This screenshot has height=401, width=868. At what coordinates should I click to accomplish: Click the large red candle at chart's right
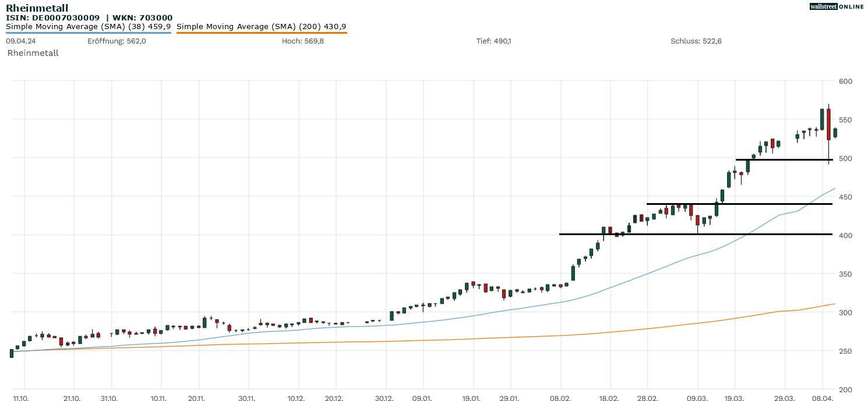[828, 124]
